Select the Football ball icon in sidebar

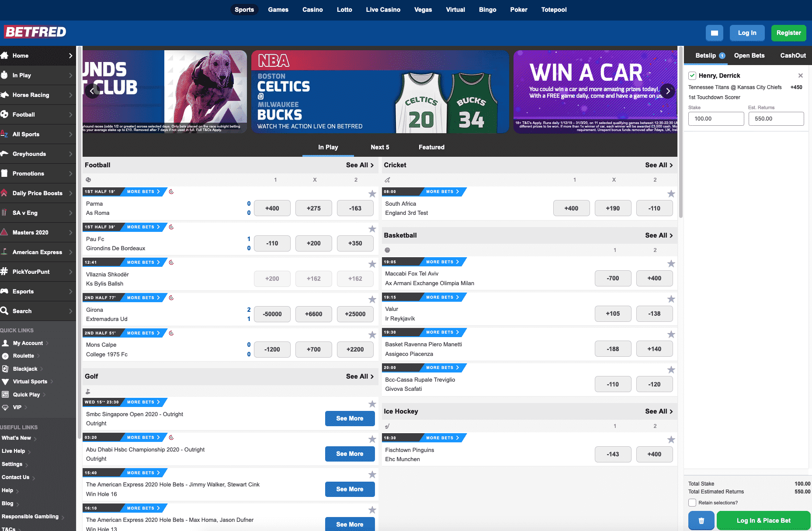click(x=4, y=114)
